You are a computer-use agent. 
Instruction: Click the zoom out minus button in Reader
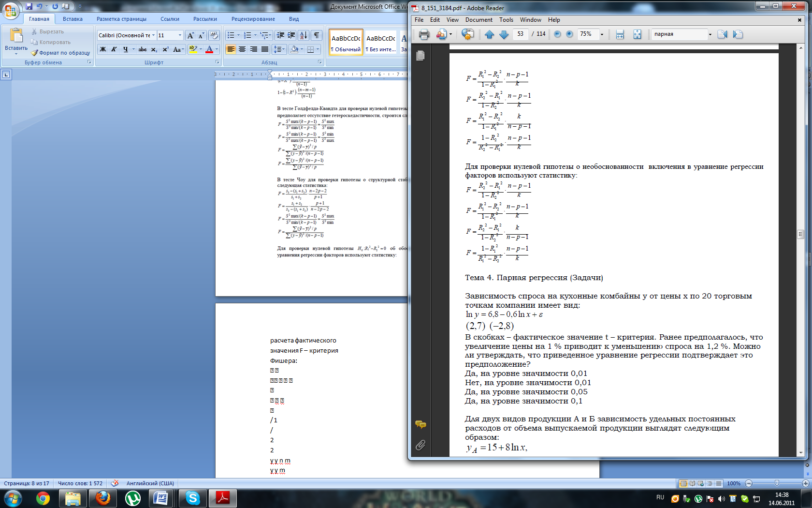point(557,34)
